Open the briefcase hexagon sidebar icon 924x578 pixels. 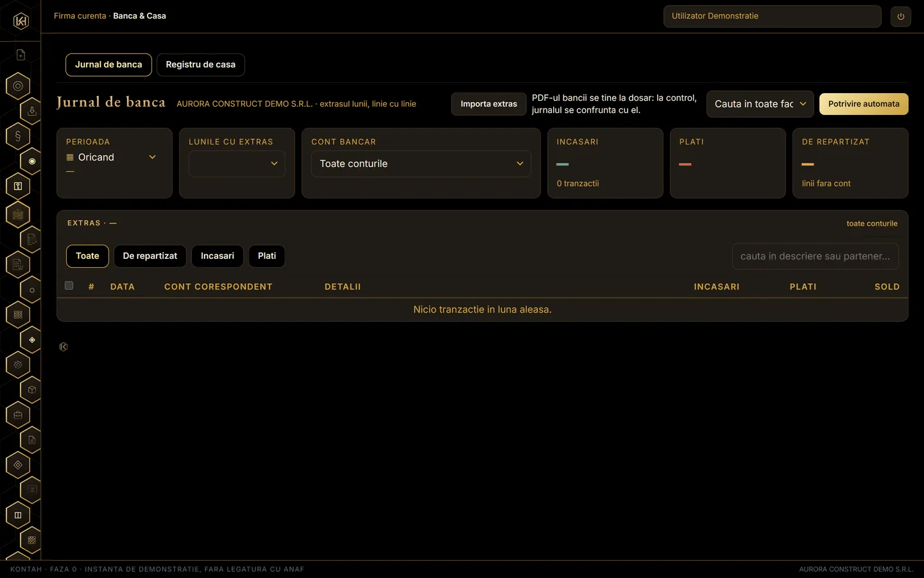click(18, 415)
